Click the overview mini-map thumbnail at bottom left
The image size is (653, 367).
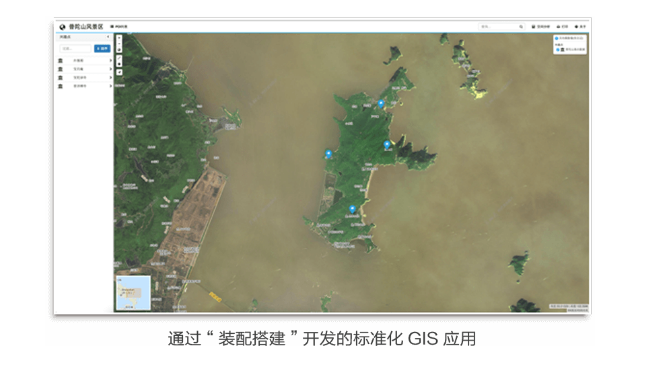133,293
